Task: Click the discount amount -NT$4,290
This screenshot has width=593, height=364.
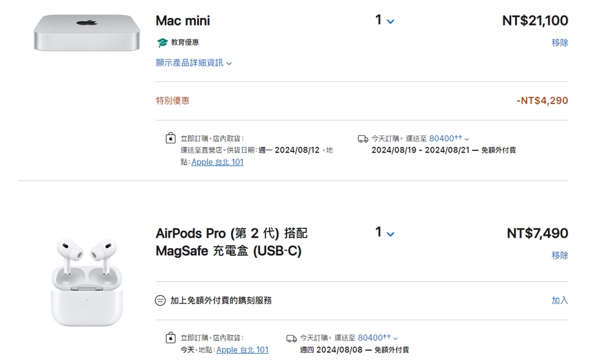Action: click(543, 101)
